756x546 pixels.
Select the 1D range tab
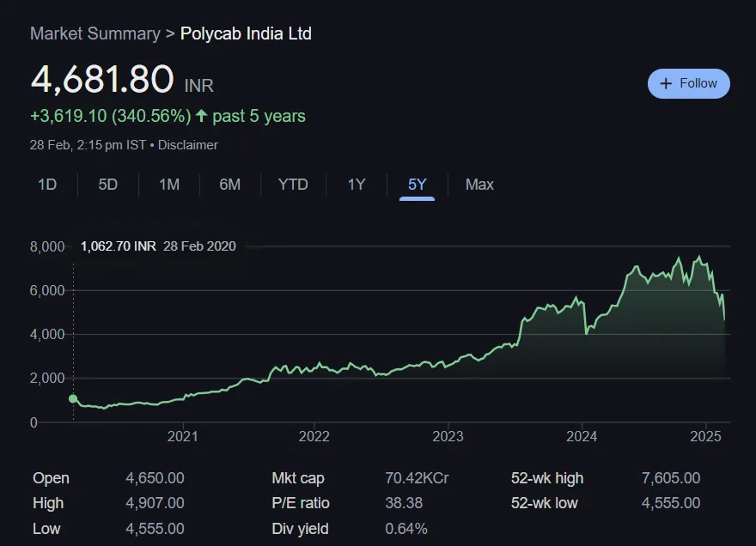coord(47,185)
